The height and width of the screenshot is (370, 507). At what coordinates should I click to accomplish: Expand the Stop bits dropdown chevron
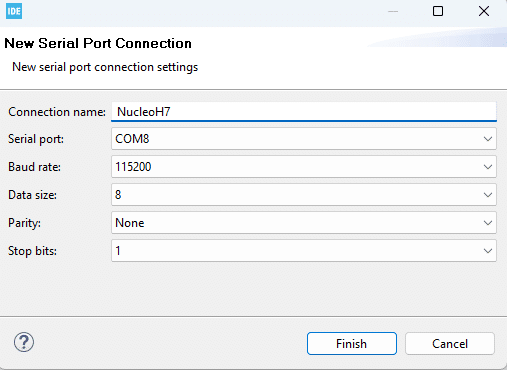[488, 251]
